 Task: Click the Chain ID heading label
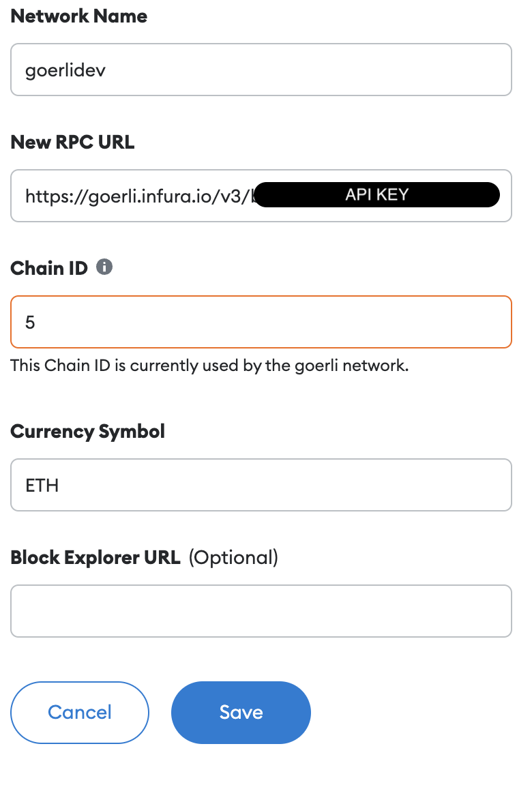(x=48, y=267)
